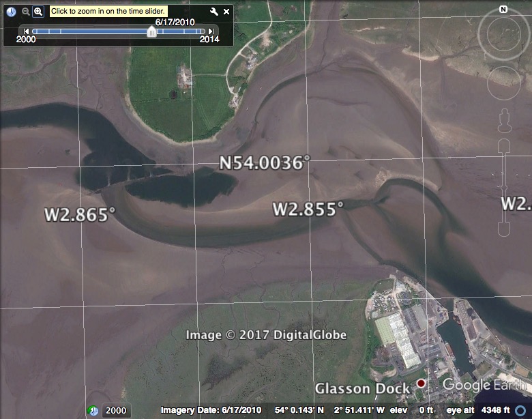Click the eye alt 4348 ft readout
The width and height of the screenshot is (532, 419).
point(478,410)
